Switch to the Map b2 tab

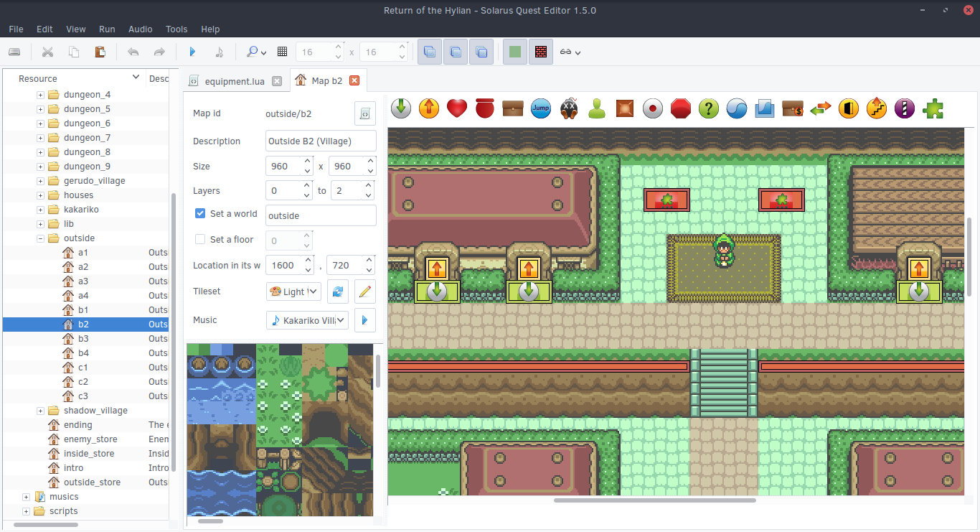coord(327,80)
